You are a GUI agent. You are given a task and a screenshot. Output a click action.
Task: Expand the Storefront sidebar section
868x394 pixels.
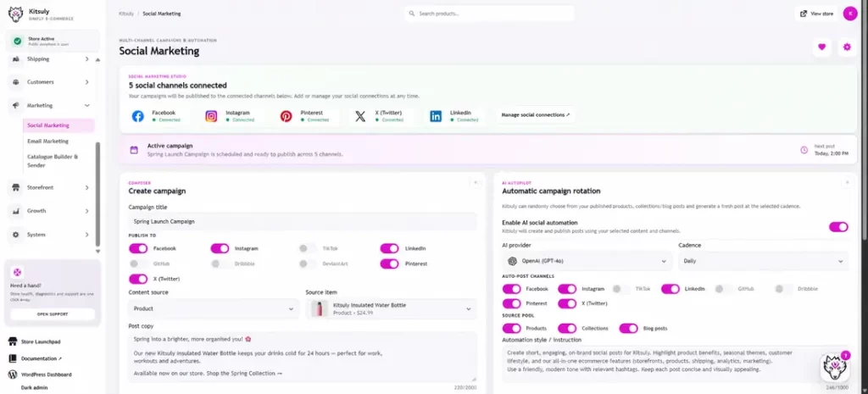(87, 187)
